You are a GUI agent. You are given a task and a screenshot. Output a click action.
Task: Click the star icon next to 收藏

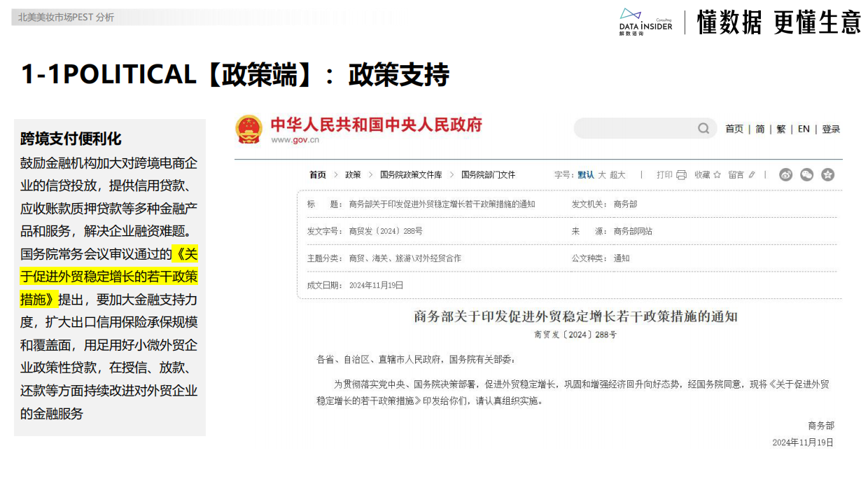718,175
